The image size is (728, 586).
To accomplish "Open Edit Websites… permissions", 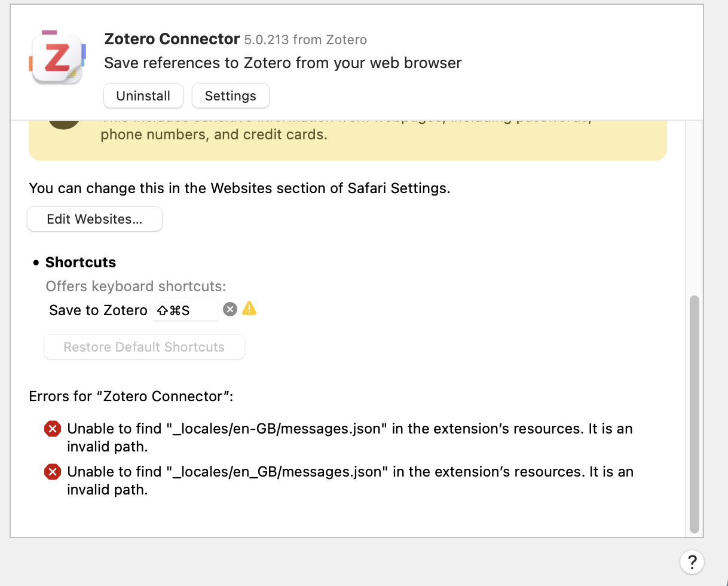I will (x=94, y=219).
